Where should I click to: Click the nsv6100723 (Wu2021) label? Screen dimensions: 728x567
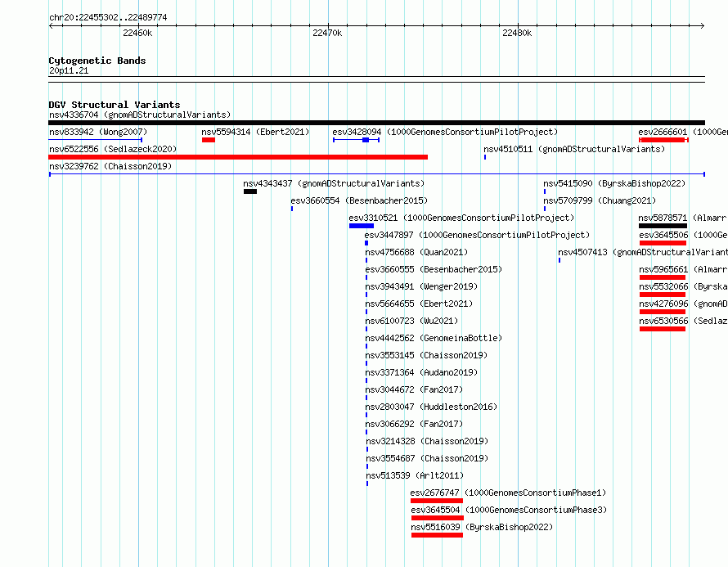411,321
